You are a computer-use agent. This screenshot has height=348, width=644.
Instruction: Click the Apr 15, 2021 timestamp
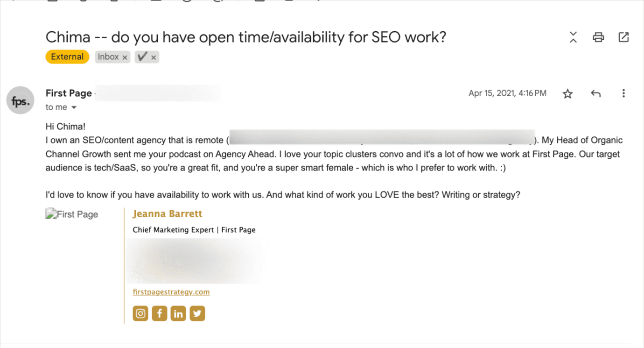(x=507, y=93)
